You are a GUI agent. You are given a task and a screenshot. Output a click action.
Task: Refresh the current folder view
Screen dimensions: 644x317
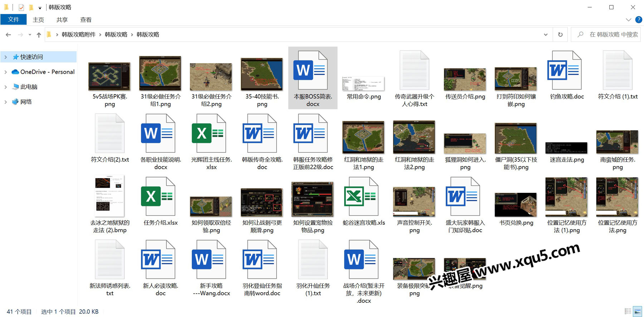coord(560,35)
